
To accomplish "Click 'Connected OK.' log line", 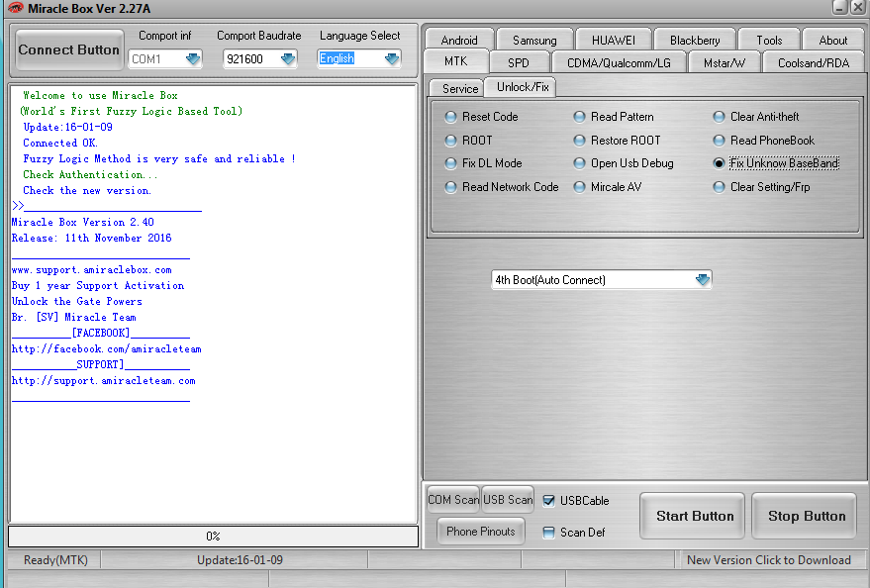I will click(60, 144).
